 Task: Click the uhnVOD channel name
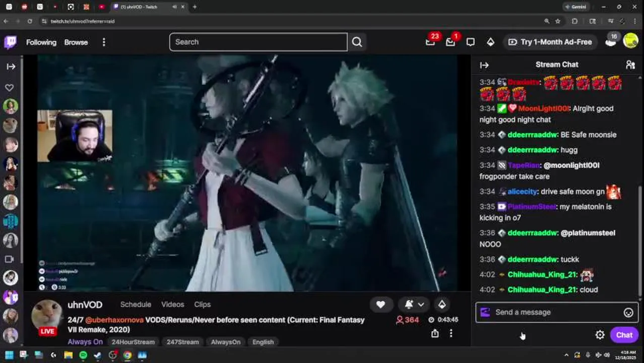coord(85,305)
